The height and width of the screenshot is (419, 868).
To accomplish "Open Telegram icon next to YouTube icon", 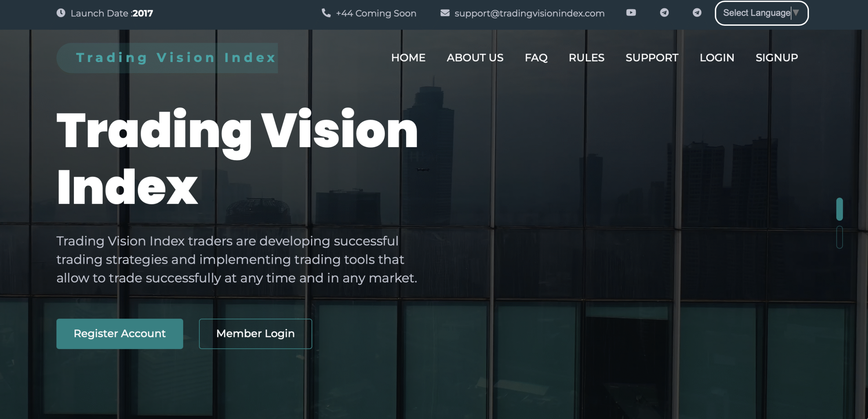I will (x=664, y=13).
